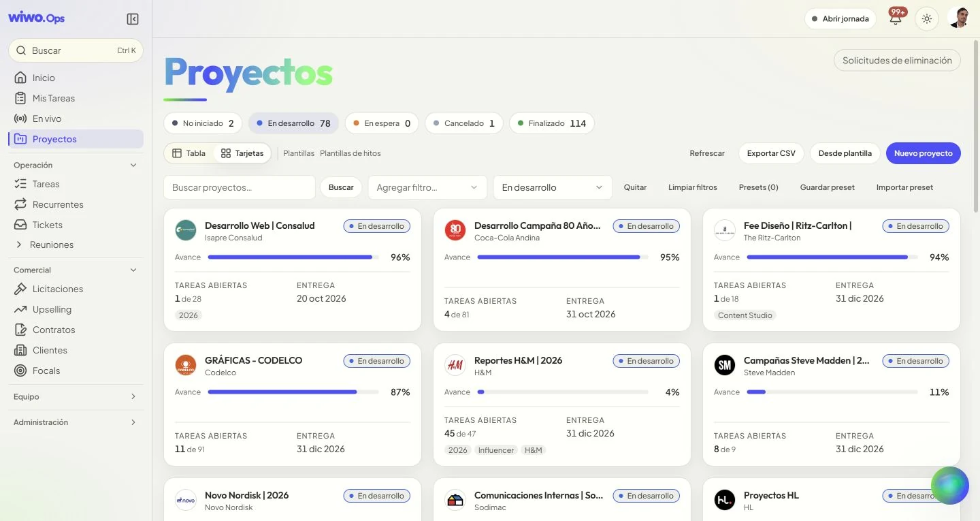The image size is (980, 521).
Task: Filter by No iniciado status
Action: pyautogui.click(x=203, y=123)
